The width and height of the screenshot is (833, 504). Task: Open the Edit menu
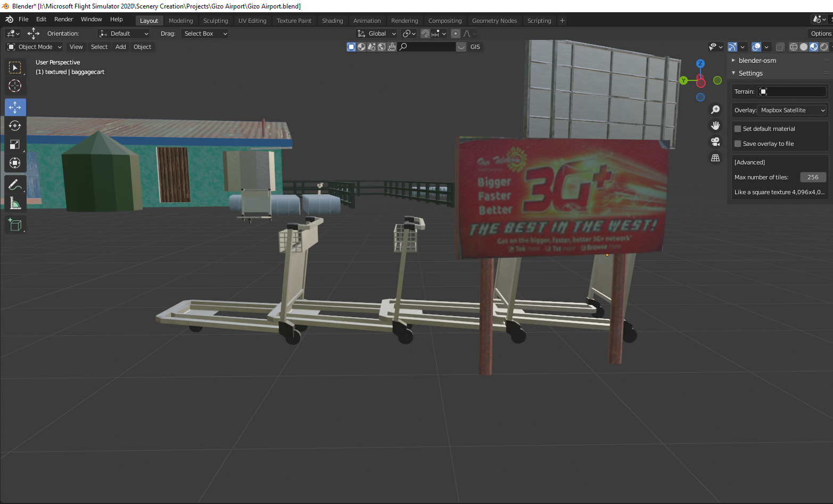(41, 19)
